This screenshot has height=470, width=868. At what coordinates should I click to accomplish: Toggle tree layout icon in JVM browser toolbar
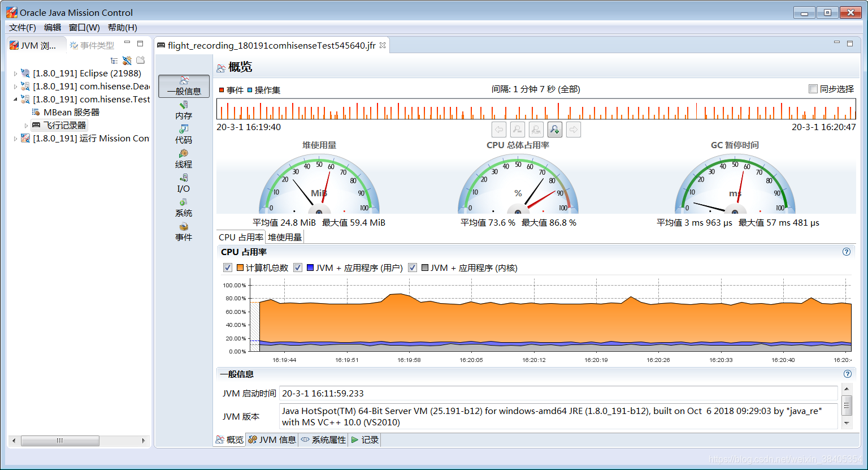pos(114,61)
